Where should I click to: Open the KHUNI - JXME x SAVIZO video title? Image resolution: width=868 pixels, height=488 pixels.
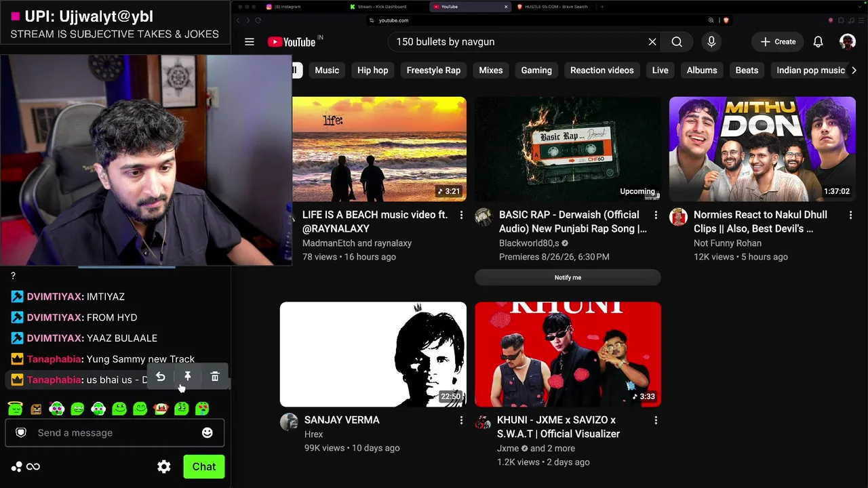pos(558,427)
